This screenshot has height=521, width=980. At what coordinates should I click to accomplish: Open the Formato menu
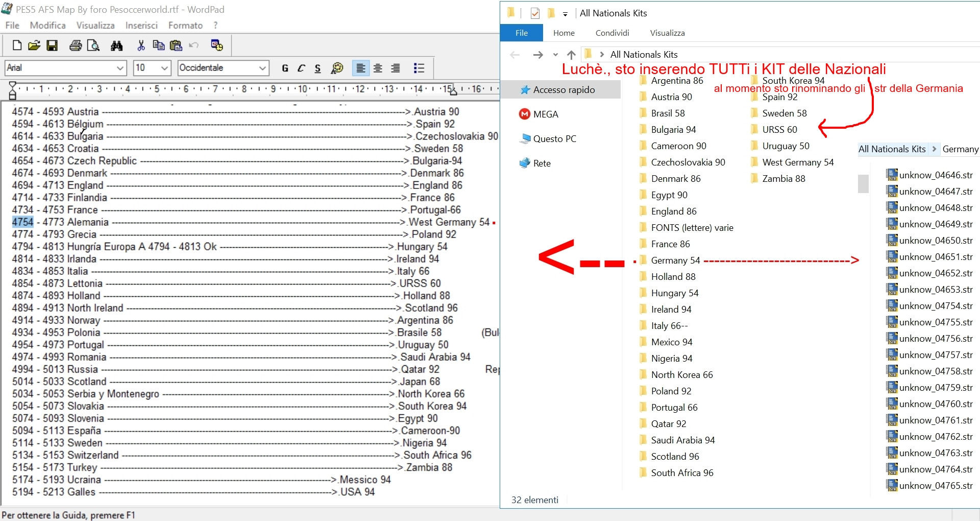185,25
